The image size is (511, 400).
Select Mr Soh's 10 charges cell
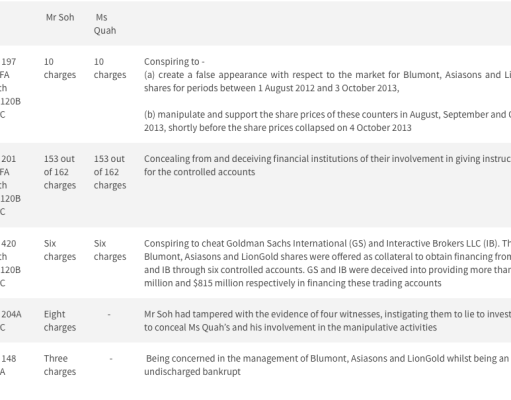point(60,68)
